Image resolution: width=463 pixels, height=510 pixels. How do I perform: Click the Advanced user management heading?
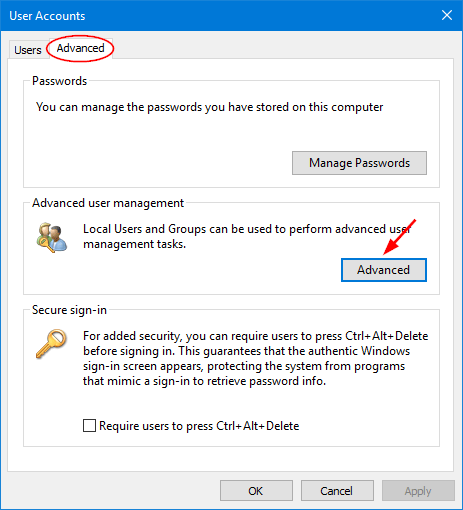pos(108,203)
